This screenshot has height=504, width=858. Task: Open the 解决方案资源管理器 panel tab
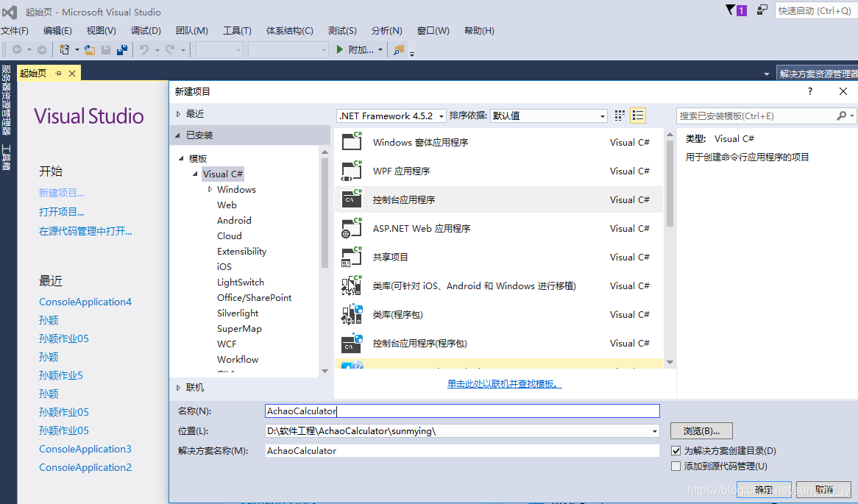(818, 74)
